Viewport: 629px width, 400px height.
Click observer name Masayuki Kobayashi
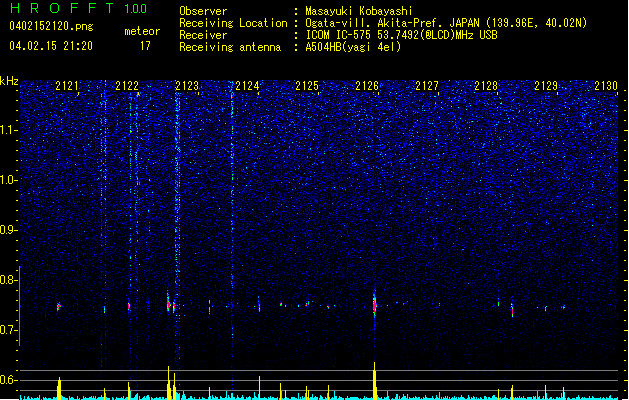(x=359, y=11)
